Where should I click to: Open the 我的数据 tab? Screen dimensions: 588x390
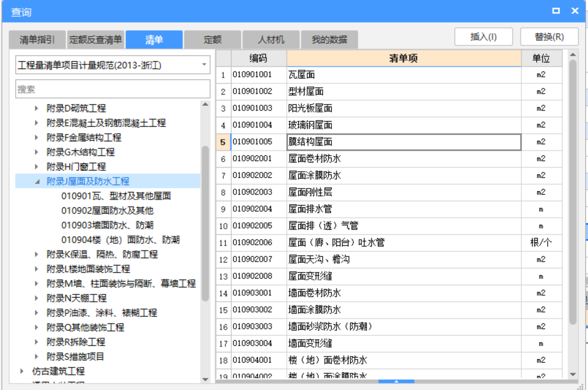click(x=329, y=40)
